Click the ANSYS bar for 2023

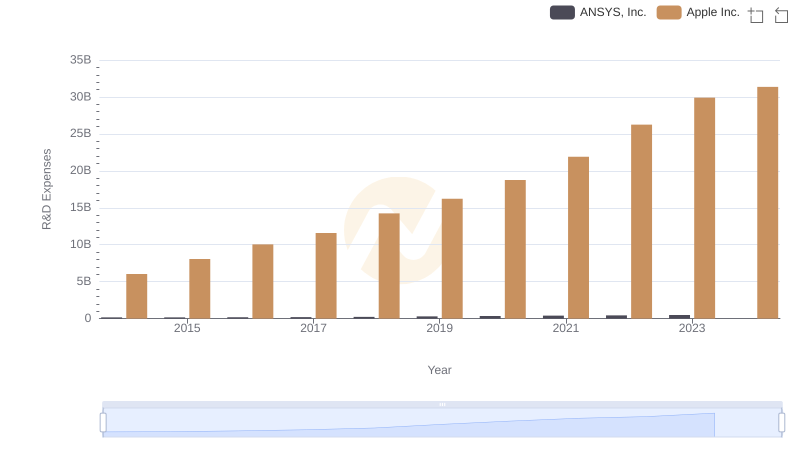679,317
